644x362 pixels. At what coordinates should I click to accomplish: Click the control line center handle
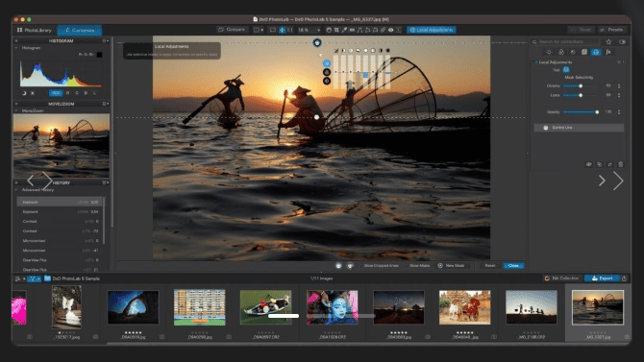tap(316, 117)
